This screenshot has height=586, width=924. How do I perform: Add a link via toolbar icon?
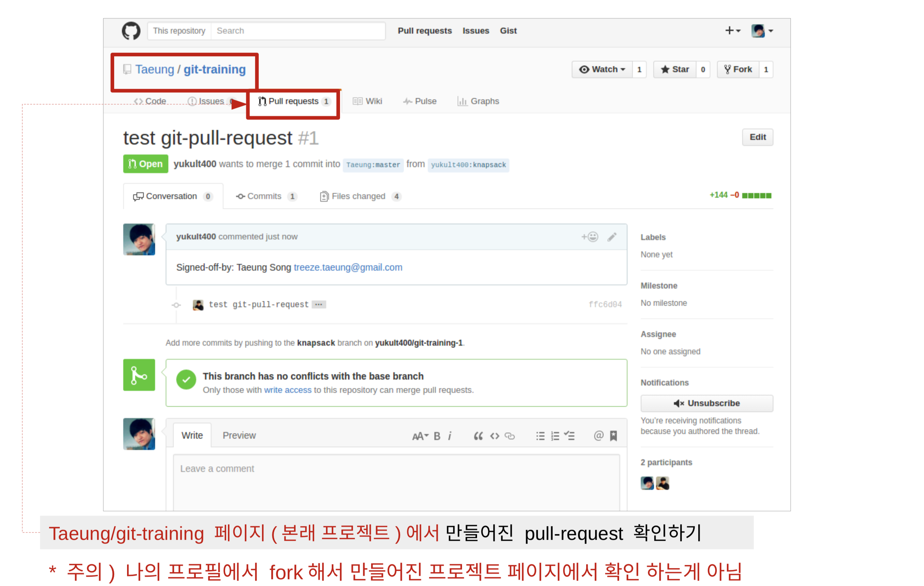pyautogui.click(x=510, y=436)
